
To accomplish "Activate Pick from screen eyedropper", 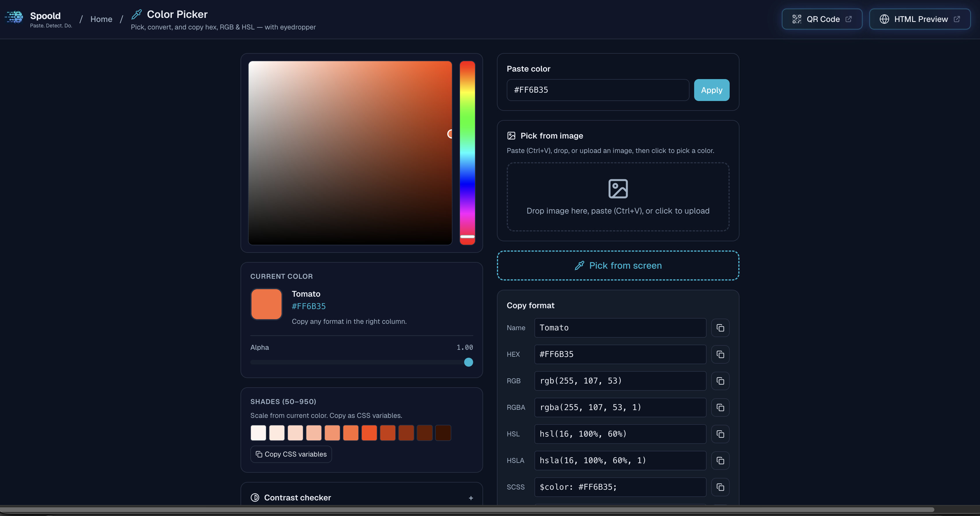I will click(x=618, y=266).
